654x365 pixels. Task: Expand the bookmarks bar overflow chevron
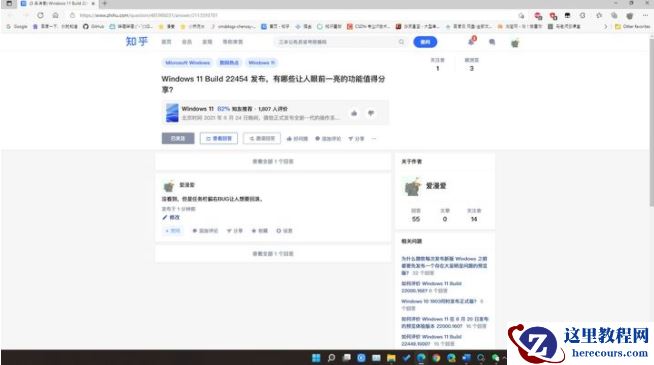606,26
